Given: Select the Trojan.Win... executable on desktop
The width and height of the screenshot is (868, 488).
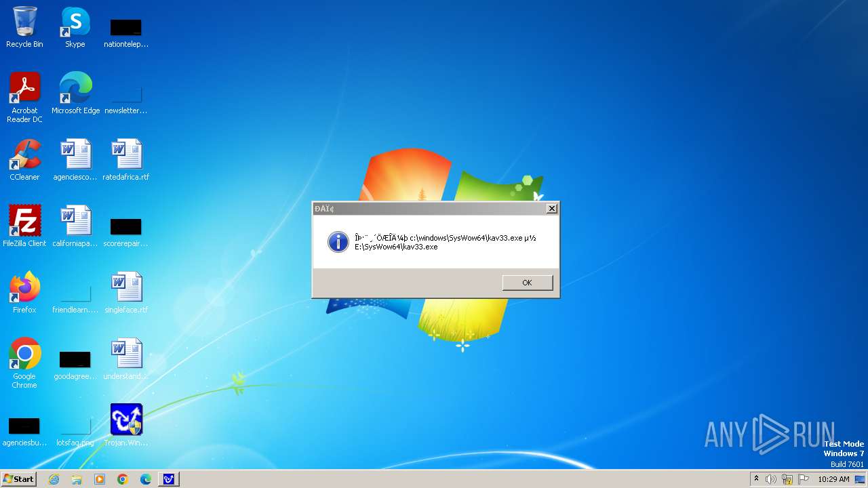Looking at the screenshot, I should tap(126, 426).
